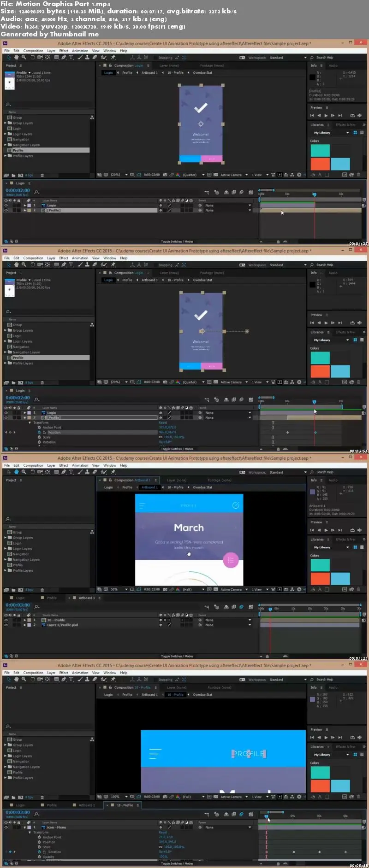Open File menu in frame 00:01:27

(x=7, y=51)
